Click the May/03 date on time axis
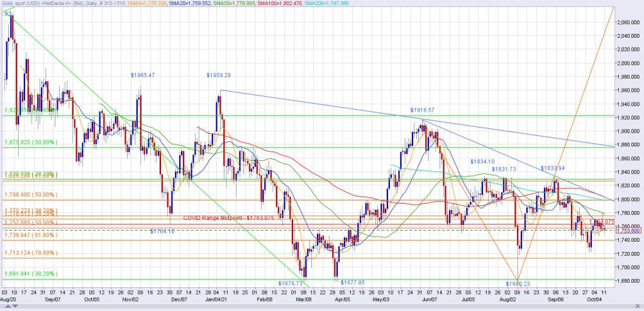 click(x=382, y=300)
